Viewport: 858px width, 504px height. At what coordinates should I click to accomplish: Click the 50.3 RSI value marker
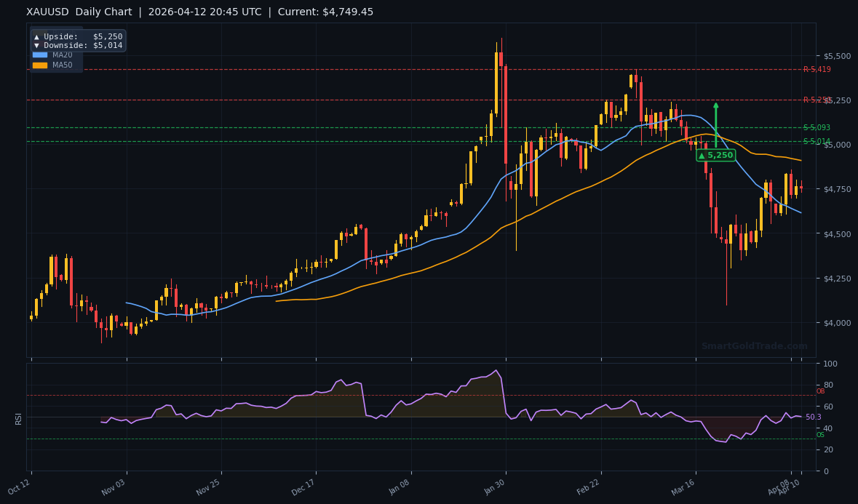813,417
